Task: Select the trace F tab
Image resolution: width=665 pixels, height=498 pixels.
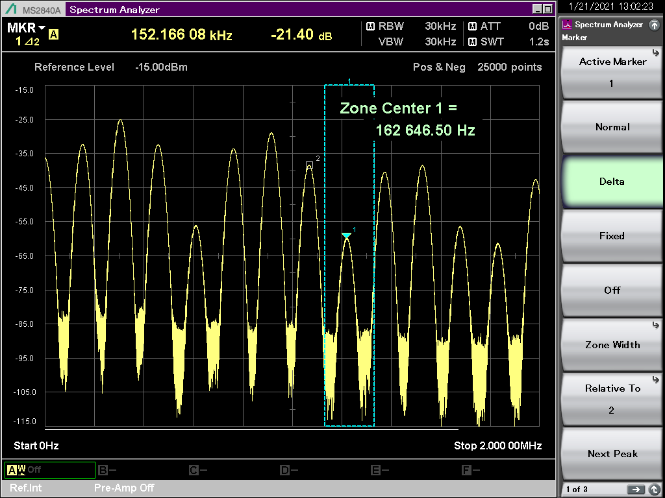Action: (x=472, y=470)
